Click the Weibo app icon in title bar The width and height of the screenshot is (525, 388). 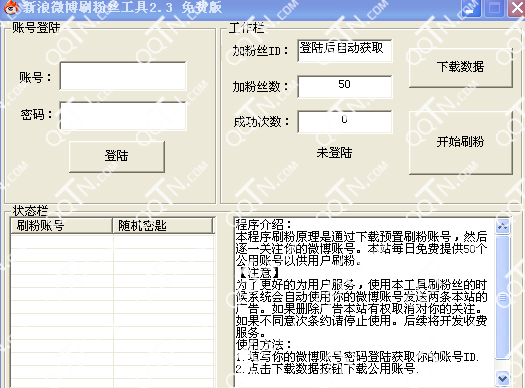[x=11, y=7]
